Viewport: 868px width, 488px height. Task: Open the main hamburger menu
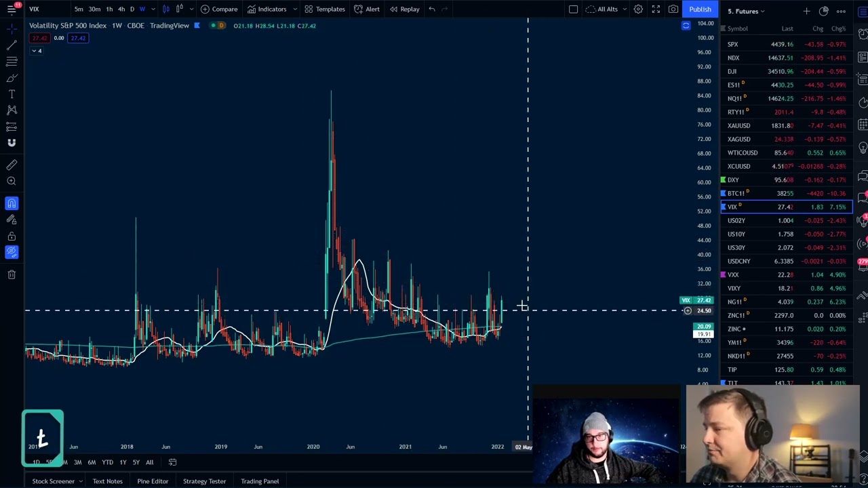[12, 9]
